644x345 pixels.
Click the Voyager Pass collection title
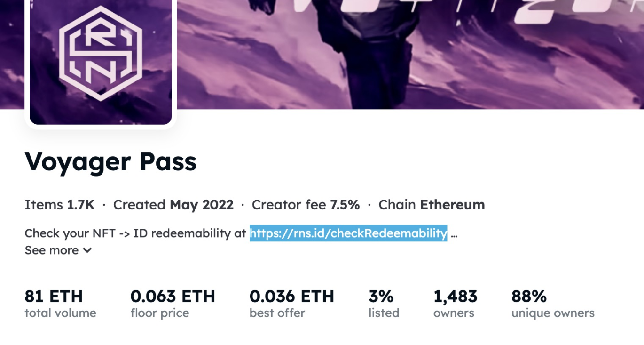click(110, 162)
